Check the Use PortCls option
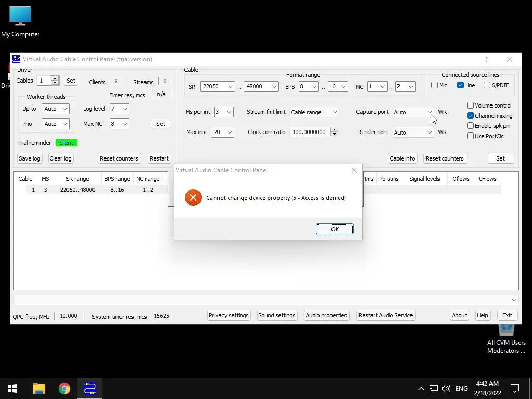This screenshot has height=399, width=532. point(470,136)
